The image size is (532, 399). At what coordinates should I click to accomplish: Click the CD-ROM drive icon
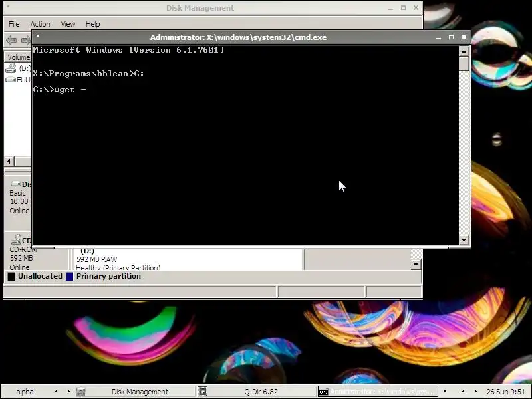(x=15, y=239)
